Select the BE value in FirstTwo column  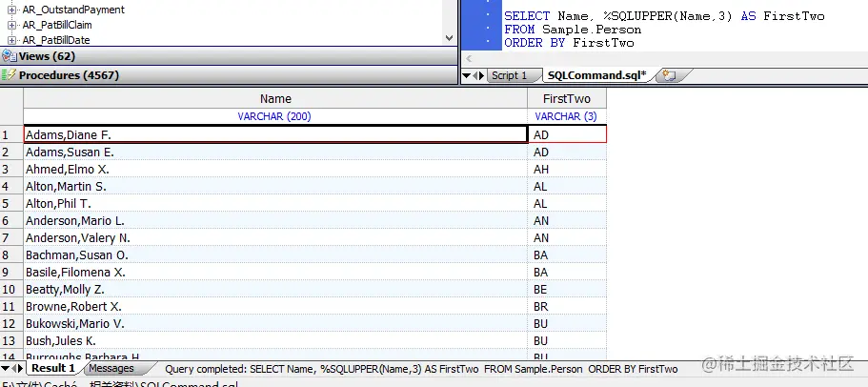(568, 290)
